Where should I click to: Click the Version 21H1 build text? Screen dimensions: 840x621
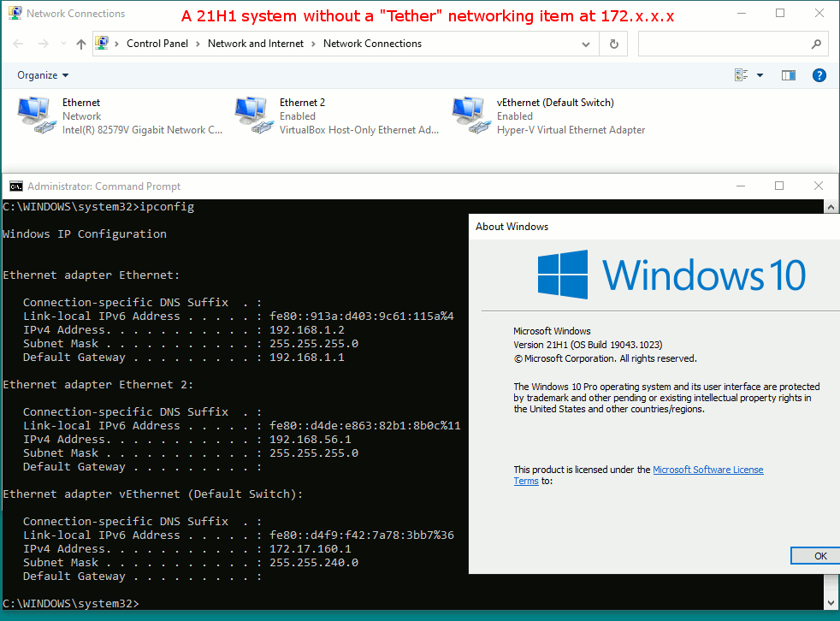[588, 345]
